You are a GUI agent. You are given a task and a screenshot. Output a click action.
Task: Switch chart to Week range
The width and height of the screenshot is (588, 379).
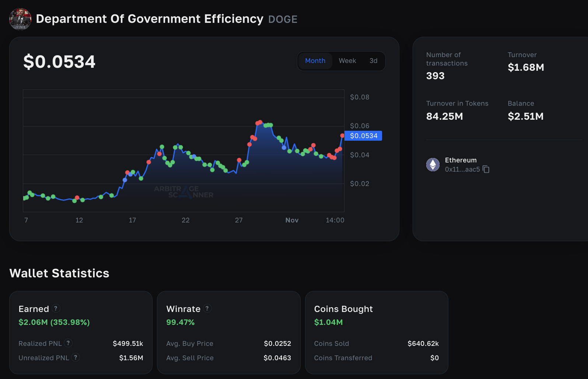tap(347, 61)
